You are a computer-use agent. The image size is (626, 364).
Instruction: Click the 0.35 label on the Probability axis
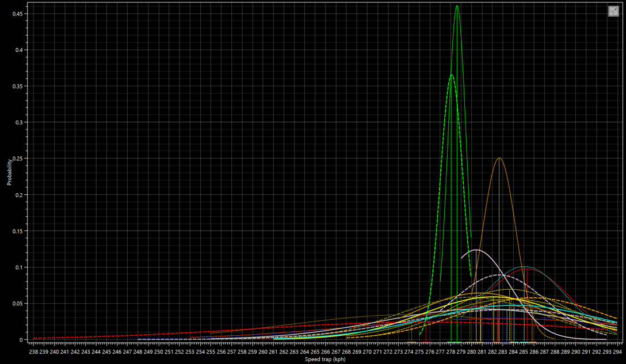(17, 86)
